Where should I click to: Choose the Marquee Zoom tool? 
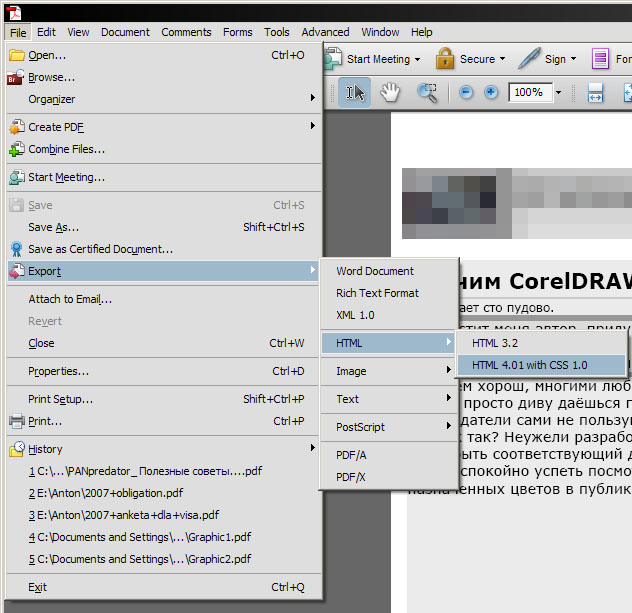(427, 93)
